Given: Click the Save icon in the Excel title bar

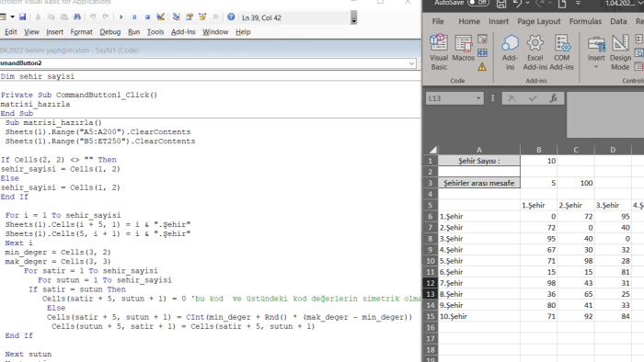Looking at the screenshot, I should click(501, 4).
